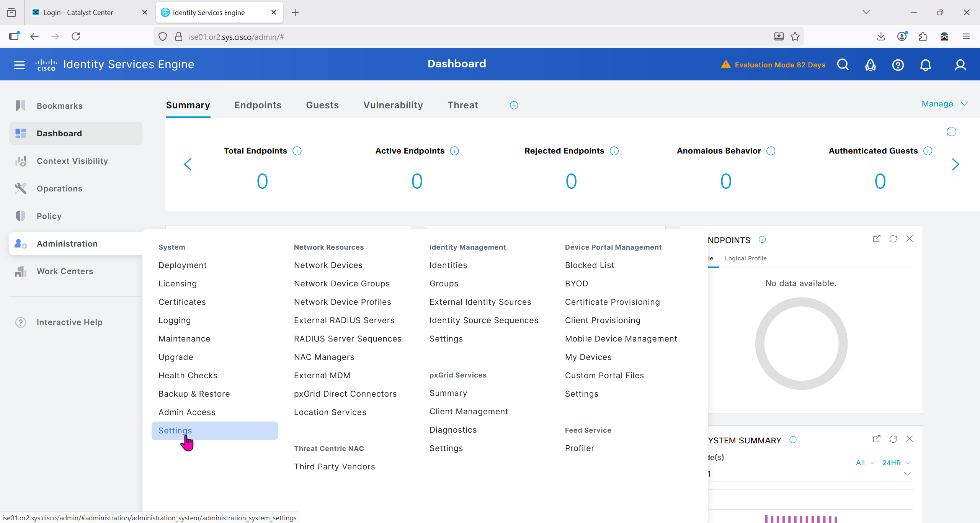Click the search magnifier icon in header
This screenshot has width=980, height=523.
tap(843, 65)
